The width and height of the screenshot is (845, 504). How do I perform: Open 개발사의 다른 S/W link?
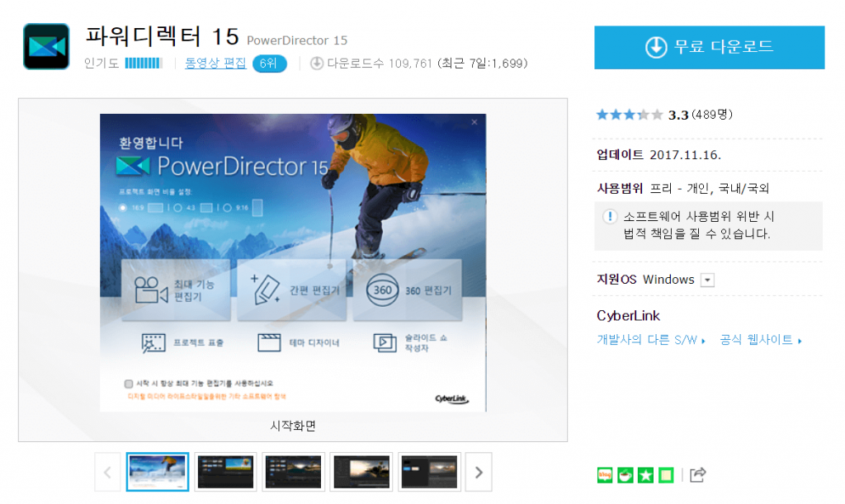pyautogui.click(x=650, y=340)
